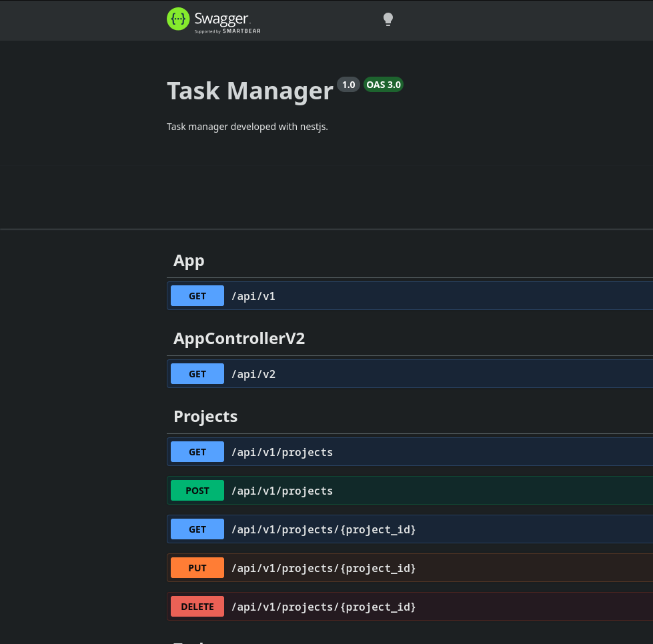Screen dimensions: 653x644
Task: Click the 1.0 version badge
Action: tap(348, 85)
